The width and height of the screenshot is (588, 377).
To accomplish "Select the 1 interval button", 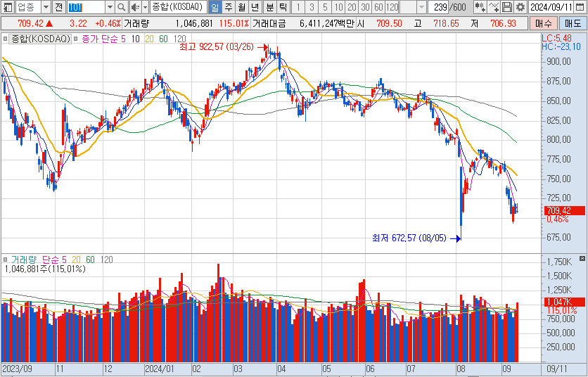I will 298,7.
